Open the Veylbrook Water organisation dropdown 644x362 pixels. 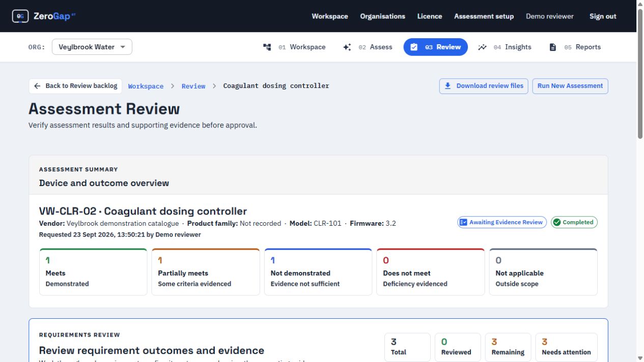(92, 47)
